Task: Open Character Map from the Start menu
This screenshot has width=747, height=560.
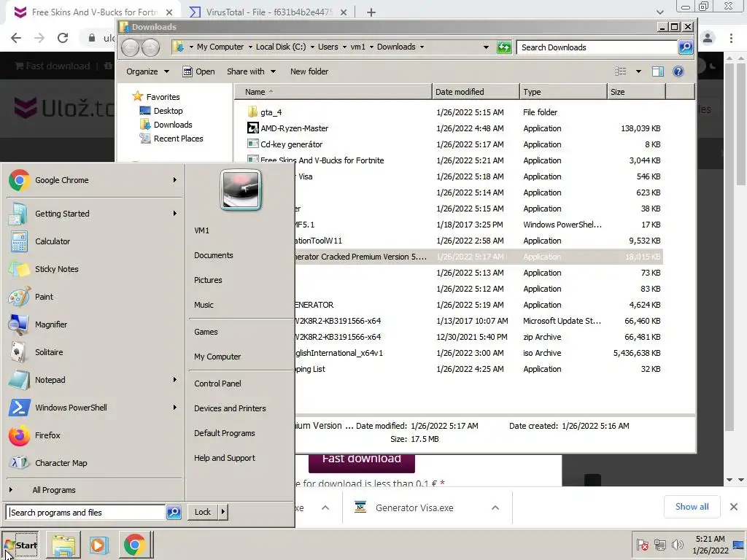Action: click(x=93, y=463)
